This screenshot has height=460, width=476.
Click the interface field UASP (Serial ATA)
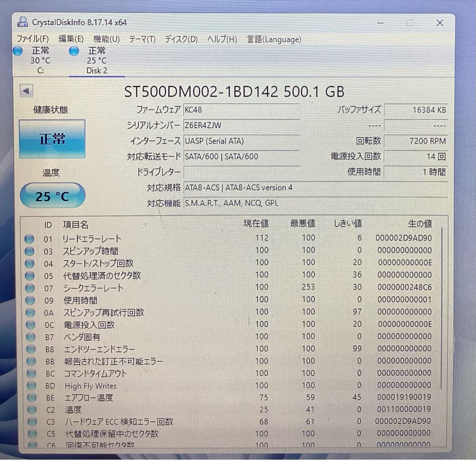tap(242, 141)
